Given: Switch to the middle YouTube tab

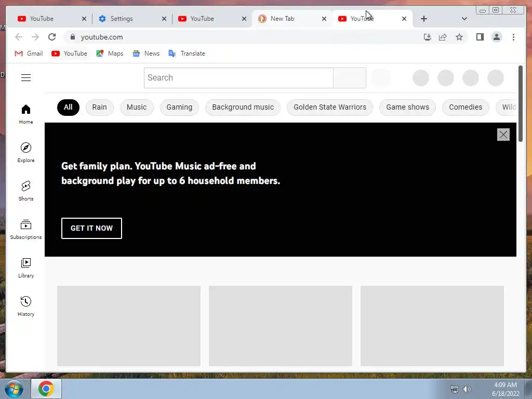Looking at the screenshot, I should pos(212,19).
